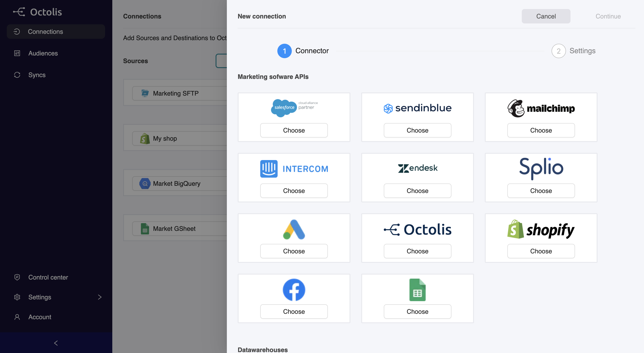The image size is (644, 353).
Task: Click the Market BigQuery icon
Action: (x=145, y=183)
